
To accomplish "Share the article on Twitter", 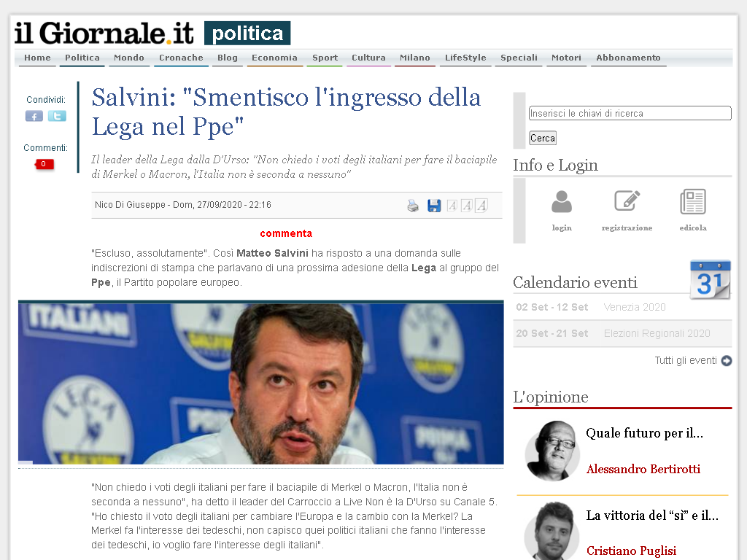I will tap(57, 116).
